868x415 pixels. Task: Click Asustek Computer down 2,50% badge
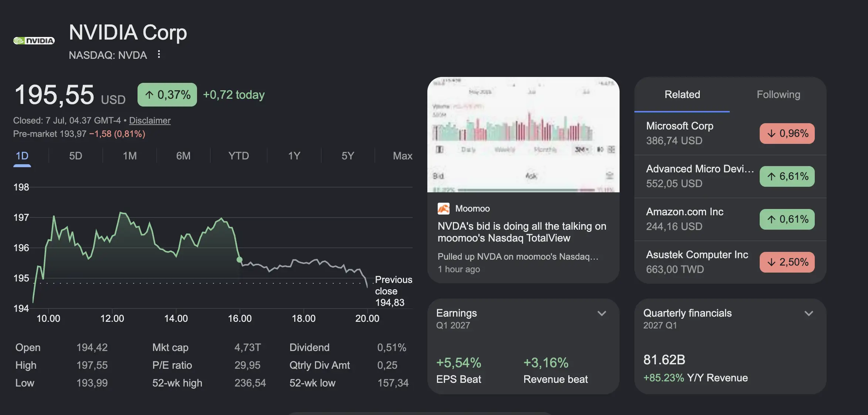[787, 262]
